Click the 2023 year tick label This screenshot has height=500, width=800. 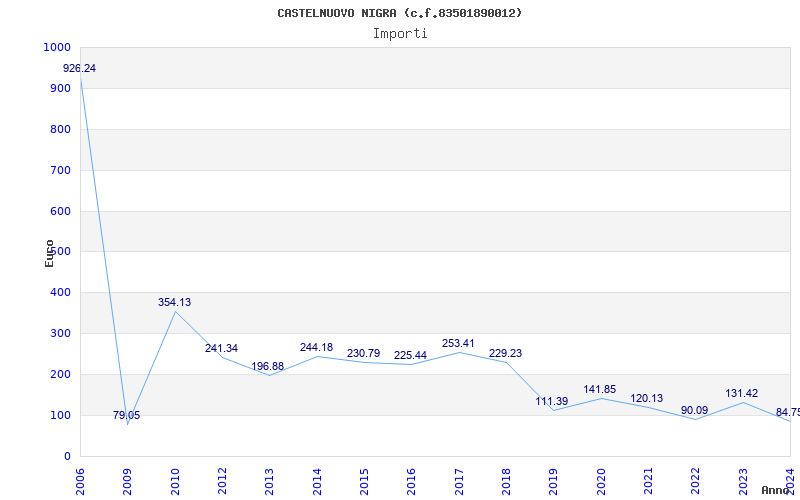click(x=743, y=481)
